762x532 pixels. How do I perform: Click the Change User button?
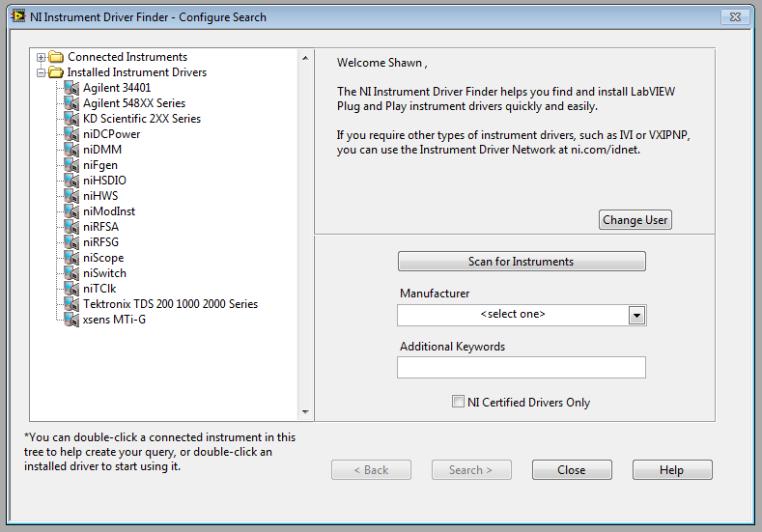click(635, 220)
